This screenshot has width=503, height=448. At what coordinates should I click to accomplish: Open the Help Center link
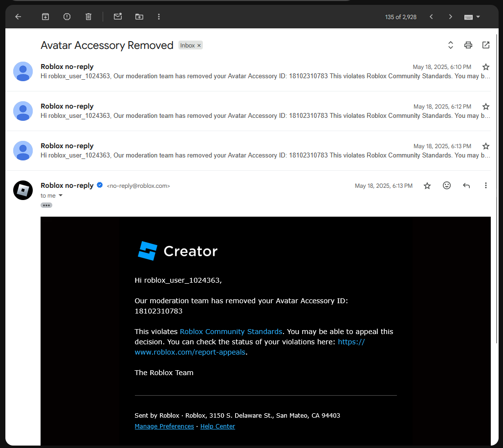coord(218,426)
